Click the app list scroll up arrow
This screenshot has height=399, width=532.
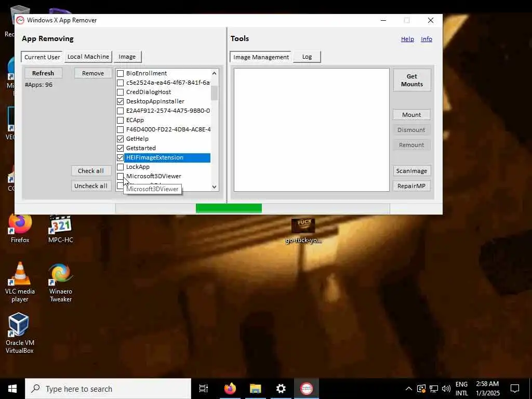click(x=215, y=73)
